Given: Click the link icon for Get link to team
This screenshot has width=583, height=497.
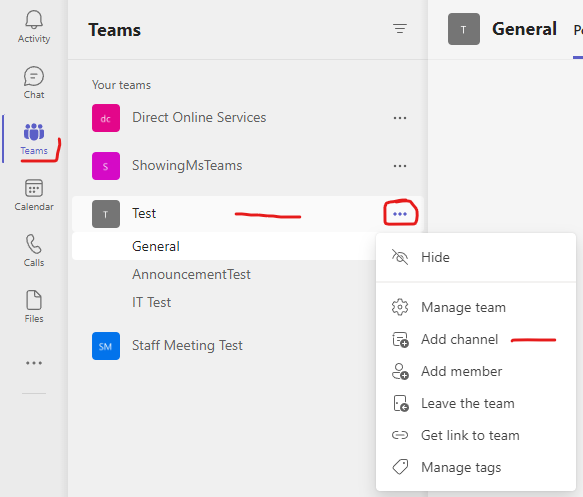Looking at the screenshot, I should pos(400,435).
